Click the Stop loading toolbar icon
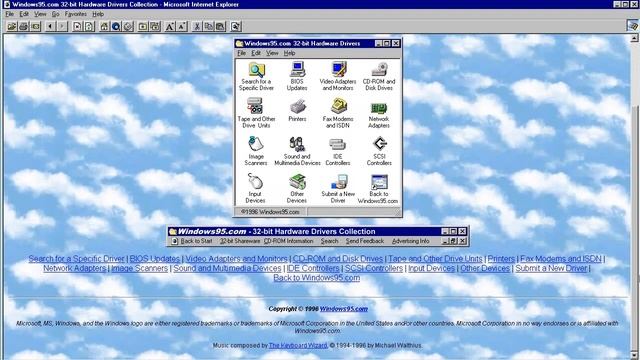Viewport: 640px width, 360px height. pyautogui.click(x=77, y=27)
